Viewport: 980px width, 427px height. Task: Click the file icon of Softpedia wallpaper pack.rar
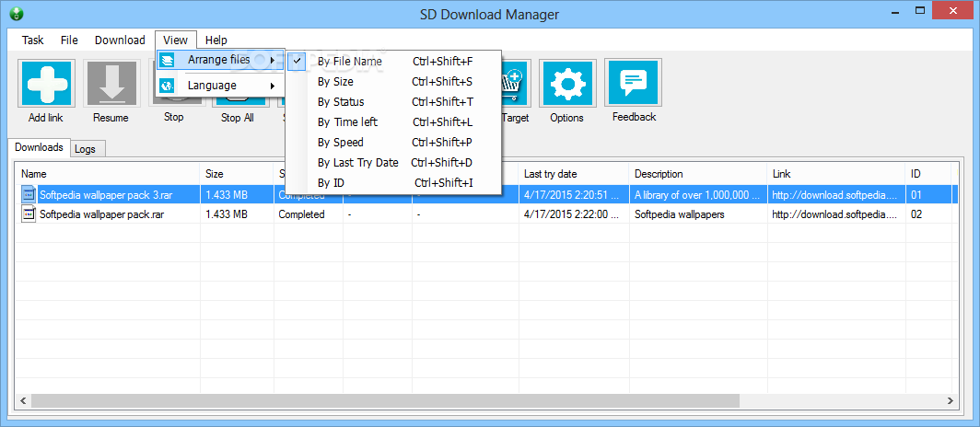click(29, 214)
